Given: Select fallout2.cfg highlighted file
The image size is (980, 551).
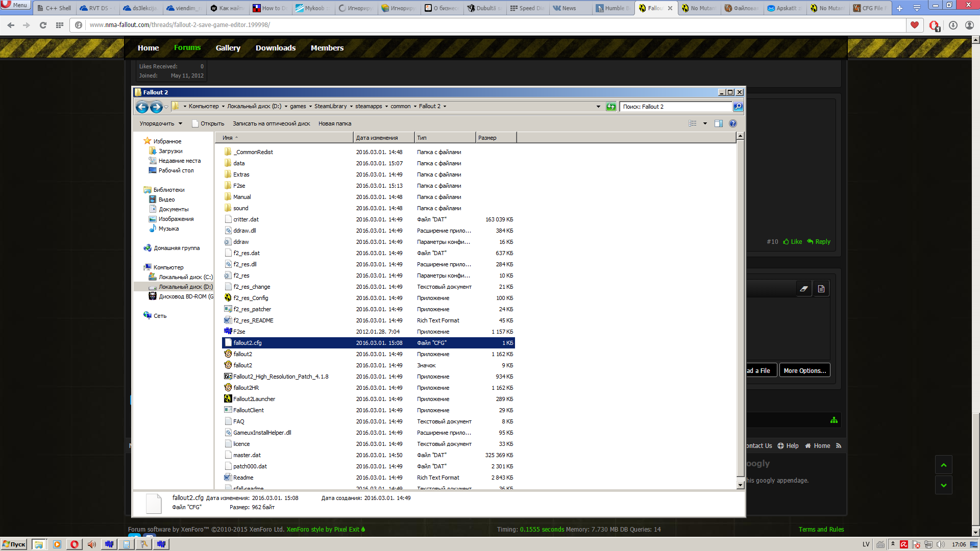Looking at the screenshot, I should tap(369, 343).
